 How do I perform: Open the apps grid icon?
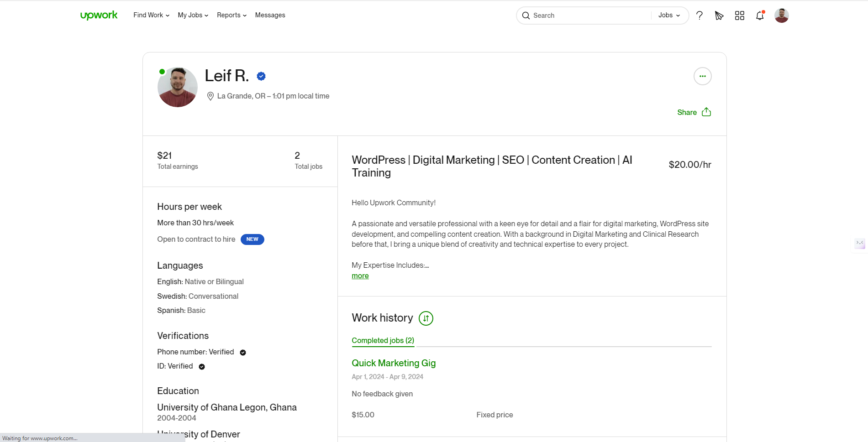740,16
